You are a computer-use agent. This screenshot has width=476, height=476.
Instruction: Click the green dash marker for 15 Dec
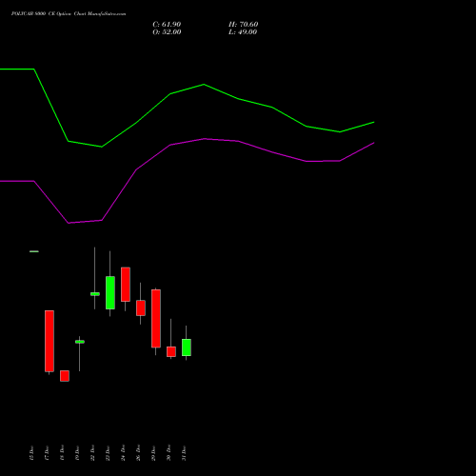pos(34,251)
